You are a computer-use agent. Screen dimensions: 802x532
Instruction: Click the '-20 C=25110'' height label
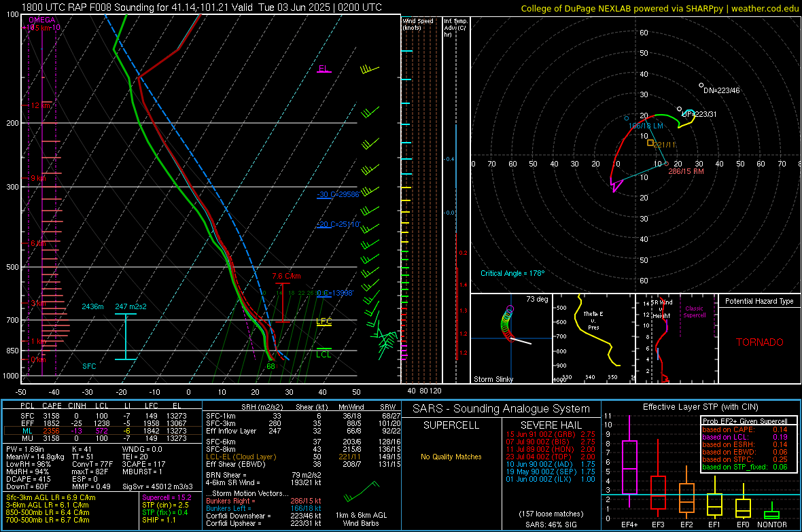tap(338, 224)
